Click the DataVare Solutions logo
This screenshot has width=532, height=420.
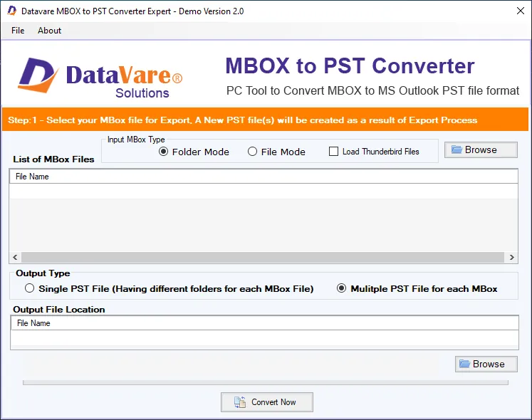pos(100,78)
